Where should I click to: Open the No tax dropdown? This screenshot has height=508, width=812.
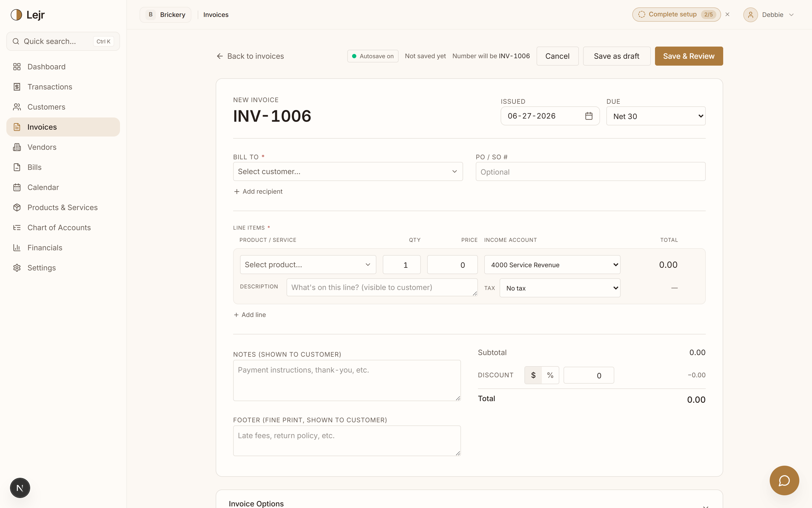(x=560, y=288)
